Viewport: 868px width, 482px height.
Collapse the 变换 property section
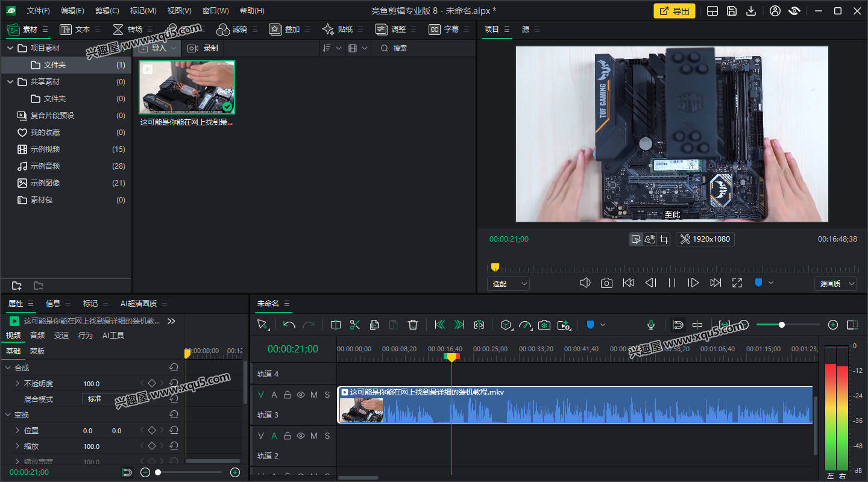pos(8,415)
